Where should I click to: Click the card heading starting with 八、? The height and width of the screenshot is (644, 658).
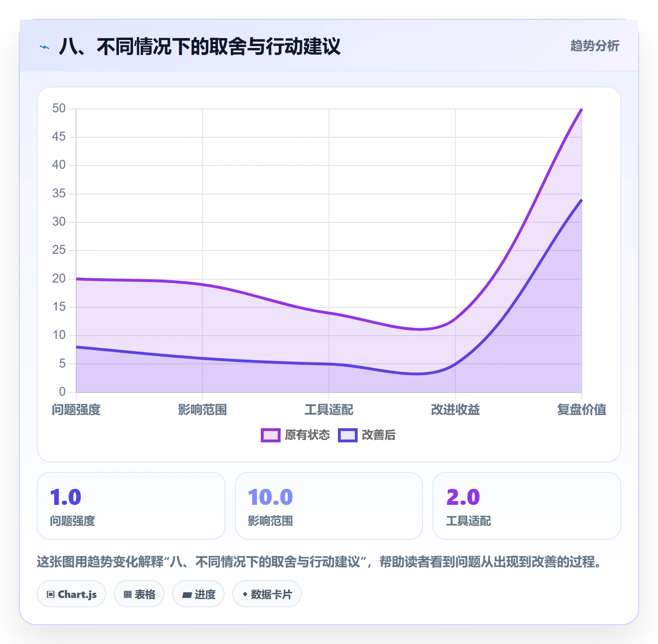click(x=200, y=47)
